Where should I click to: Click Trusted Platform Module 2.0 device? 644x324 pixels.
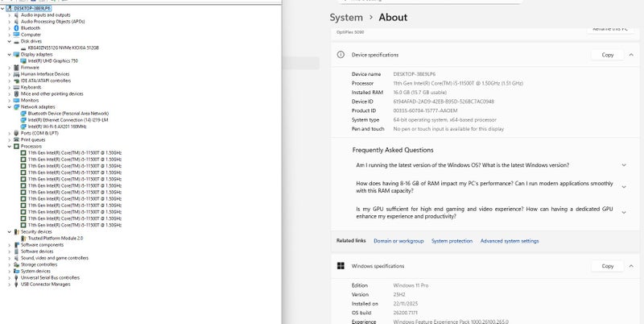(55, 239)
